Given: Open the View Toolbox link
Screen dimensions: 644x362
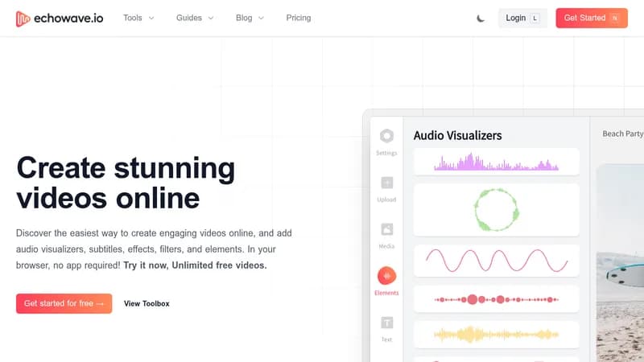Looking at the screenshot, I should click(147, 304).
